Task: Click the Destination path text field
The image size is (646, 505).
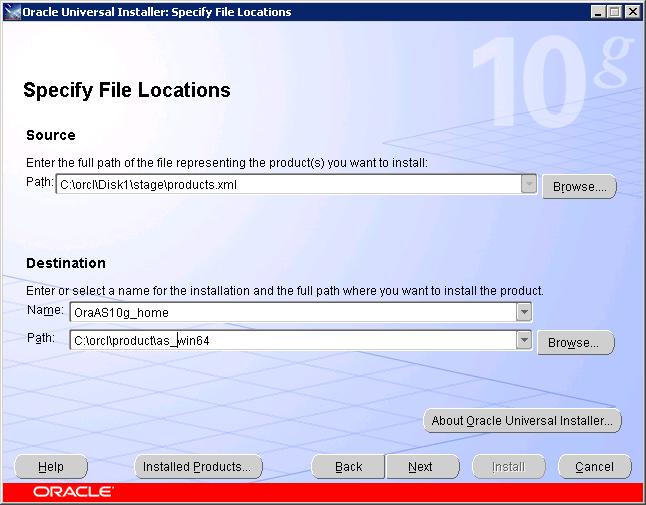Action: click(x=293, y=340)
